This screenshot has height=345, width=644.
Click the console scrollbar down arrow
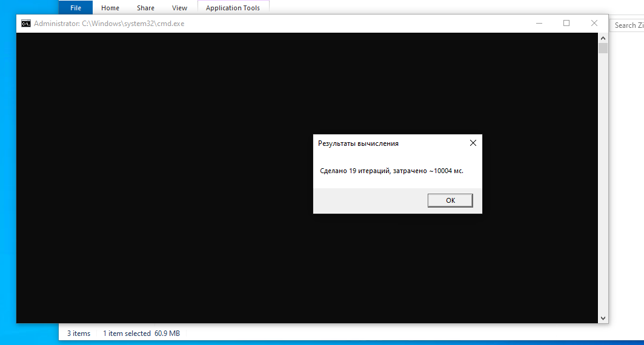pyautogui.click(x=603, y=318)
